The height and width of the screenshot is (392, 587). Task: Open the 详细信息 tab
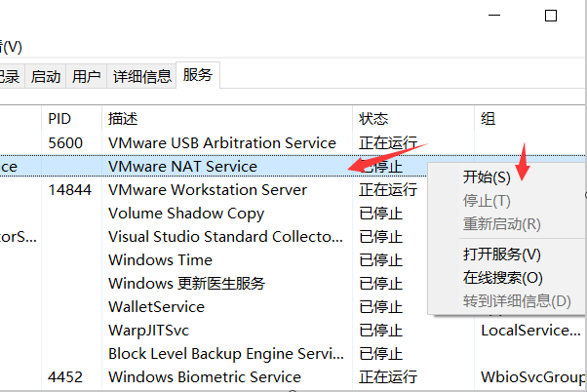tap(141, 76)
